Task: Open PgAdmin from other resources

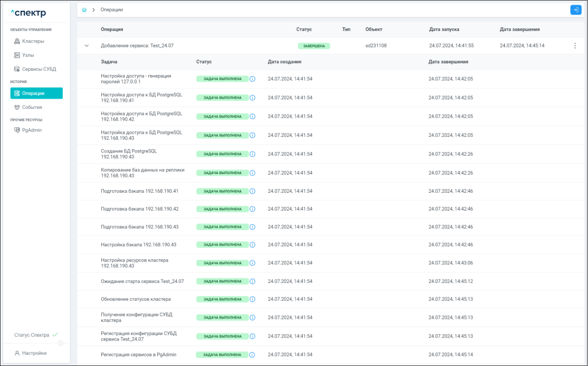Action: click(x=32, y=130)
